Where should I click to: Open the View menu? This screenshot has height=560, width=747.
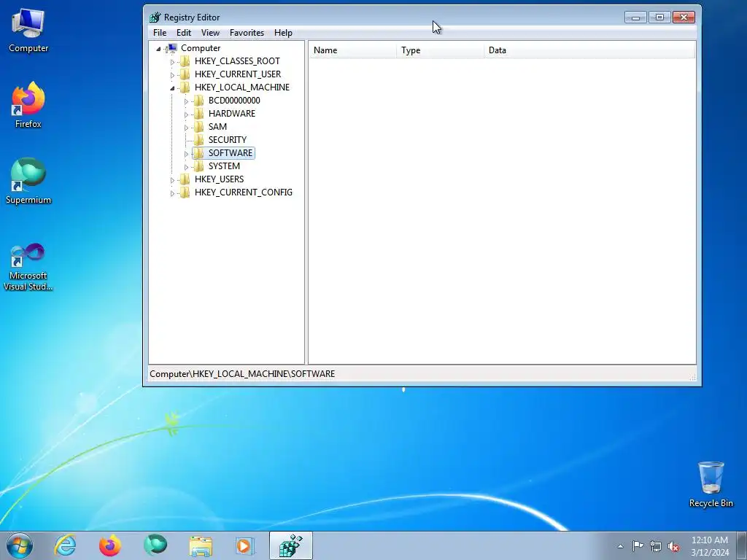[210, 33]
